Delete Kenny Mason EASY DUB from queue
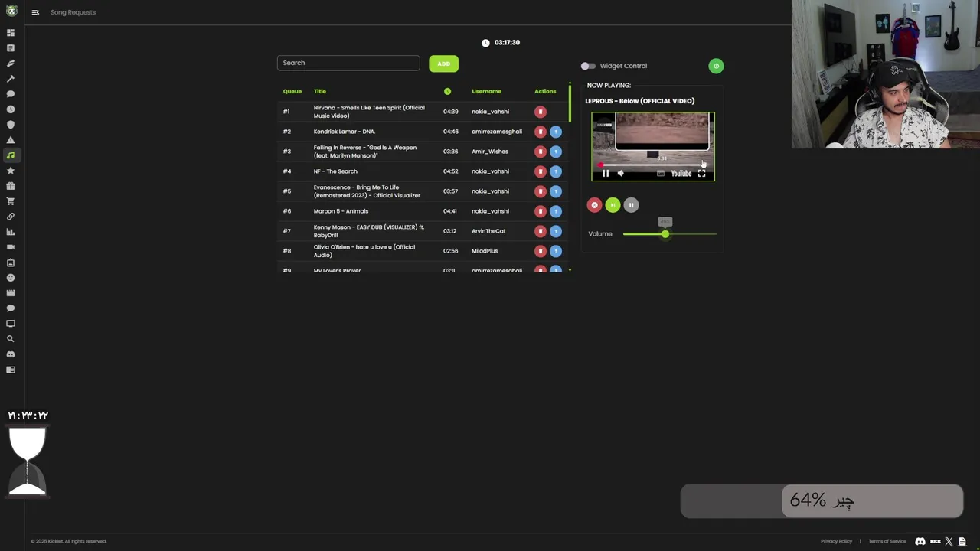980x551 pixels. point(541,231)
